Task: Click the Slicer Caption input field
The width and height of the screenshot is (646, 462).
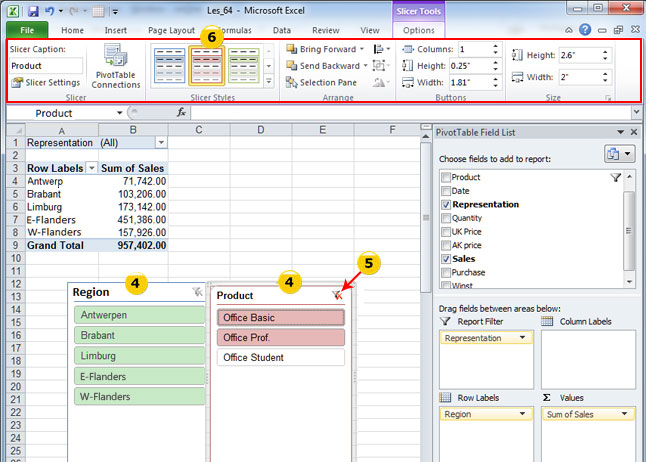Action: click(46, 66)
